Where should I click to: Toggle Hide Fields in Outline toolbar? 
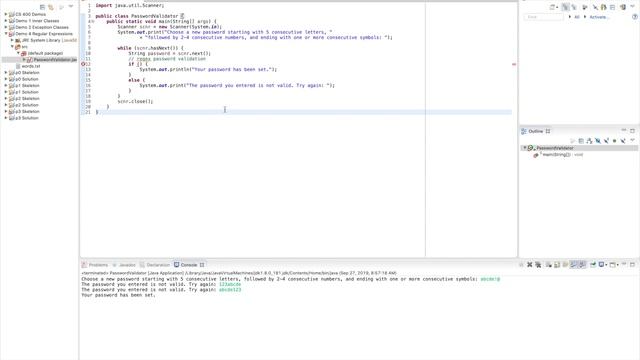pos(598,141)
